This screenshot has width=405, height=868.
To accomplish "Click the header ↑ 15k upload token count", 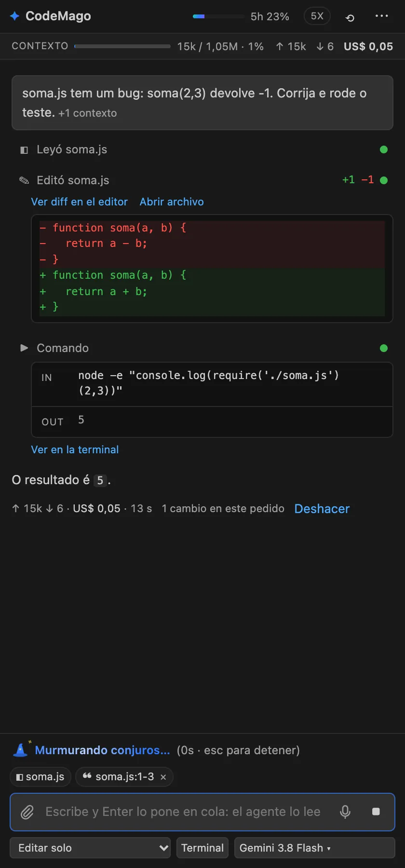I will 291,47.
